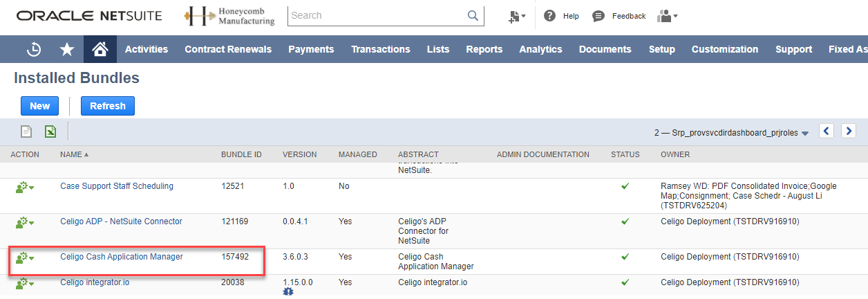Image resolution: width=868 pixels, height=299 pixels.
Task: Click the search magnifier icon
Action: click(x=473, y=15)
